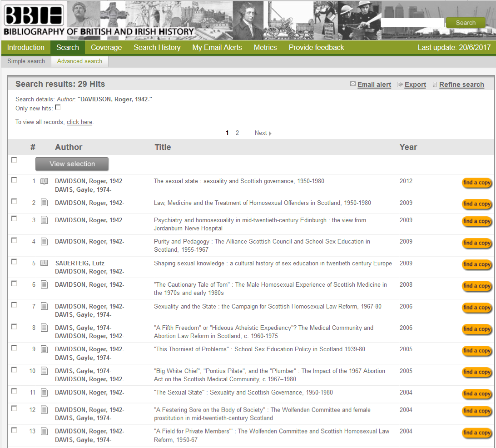The height and width of the screenshot is (448, 496).
Task: Click the BBIH logo in the header
Action: coord(33,15)
